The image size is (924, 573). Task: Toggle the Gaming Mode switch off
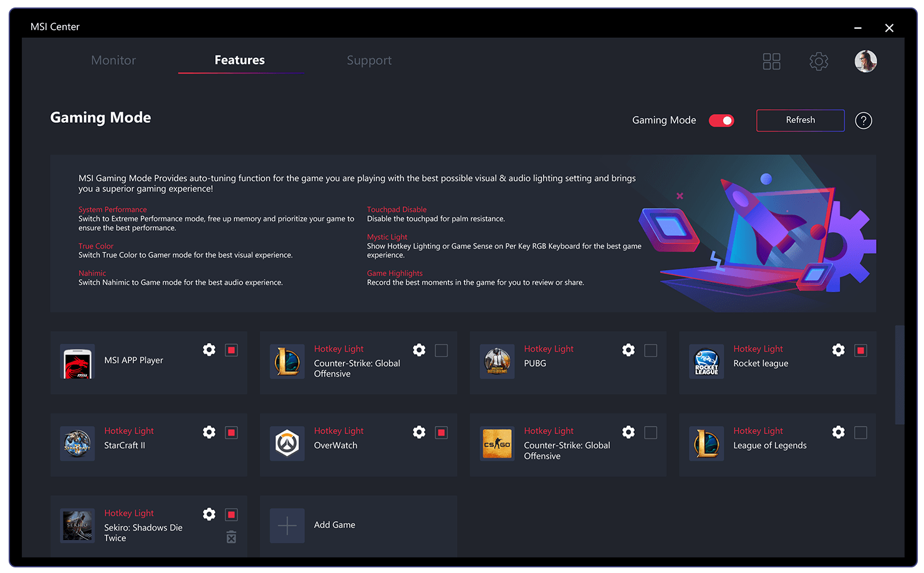721,120
